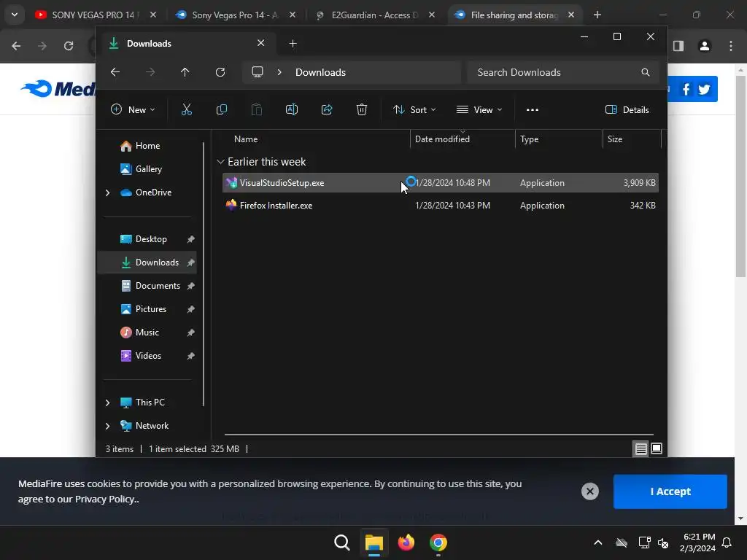Expand the This PC tree node
The image size is (747, 560).
(x=108, y=402)
